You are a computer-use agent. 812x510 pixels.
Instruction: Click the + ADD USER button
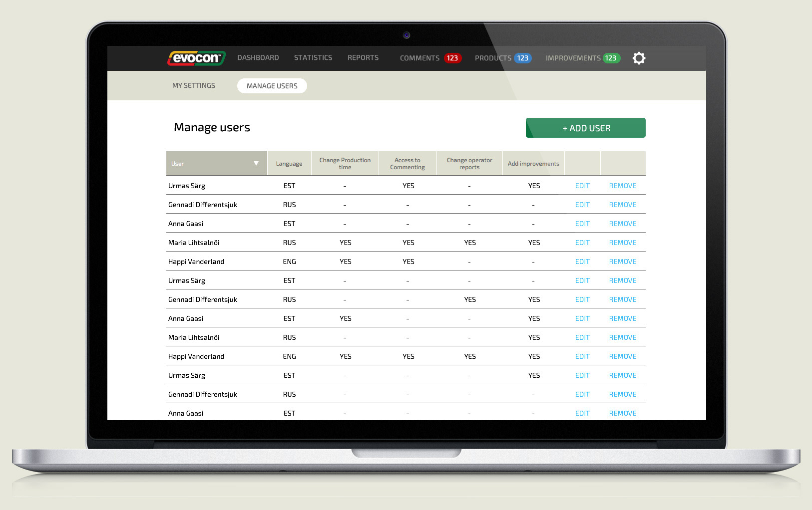(586, 128)
